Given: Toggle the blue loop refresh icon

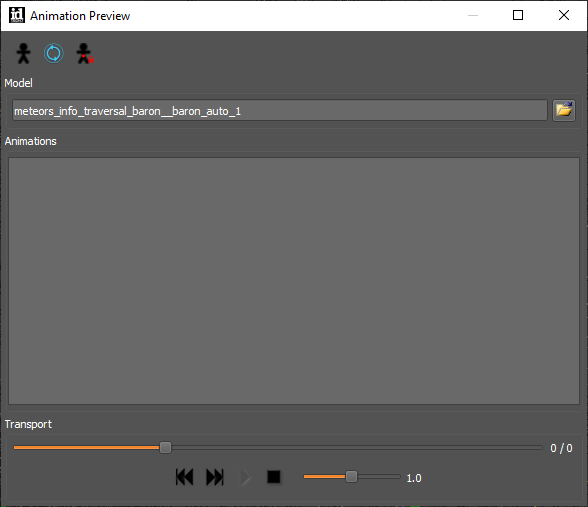Looking at the screenshot, I should click(x=54, y=53).
